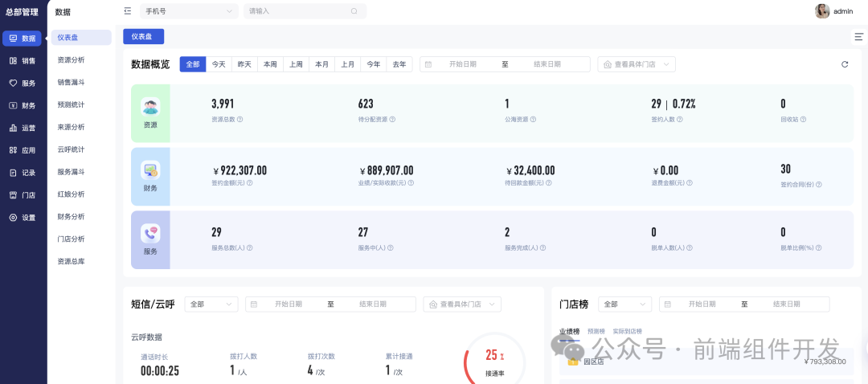Viewport: 868px width, 384px height.
Task: Open the 记录 section in sidebar
Action: [x=23, y=173]
